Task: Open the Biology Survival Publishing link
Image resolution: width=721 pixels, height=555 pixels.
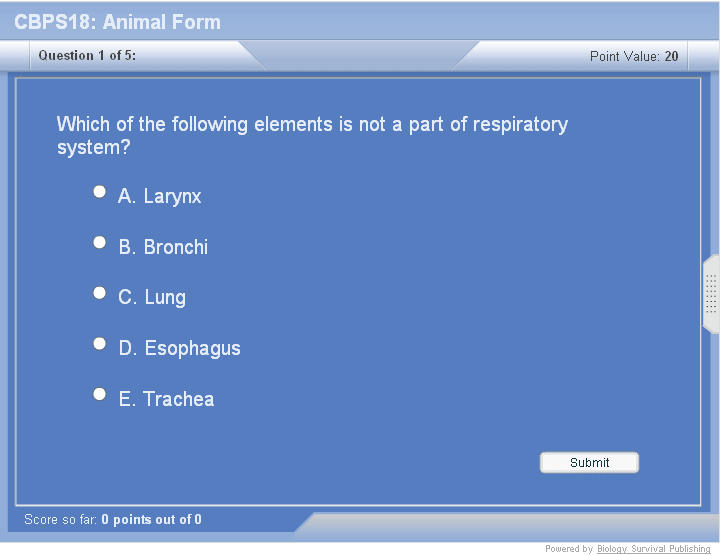Action: click(654, 549)
